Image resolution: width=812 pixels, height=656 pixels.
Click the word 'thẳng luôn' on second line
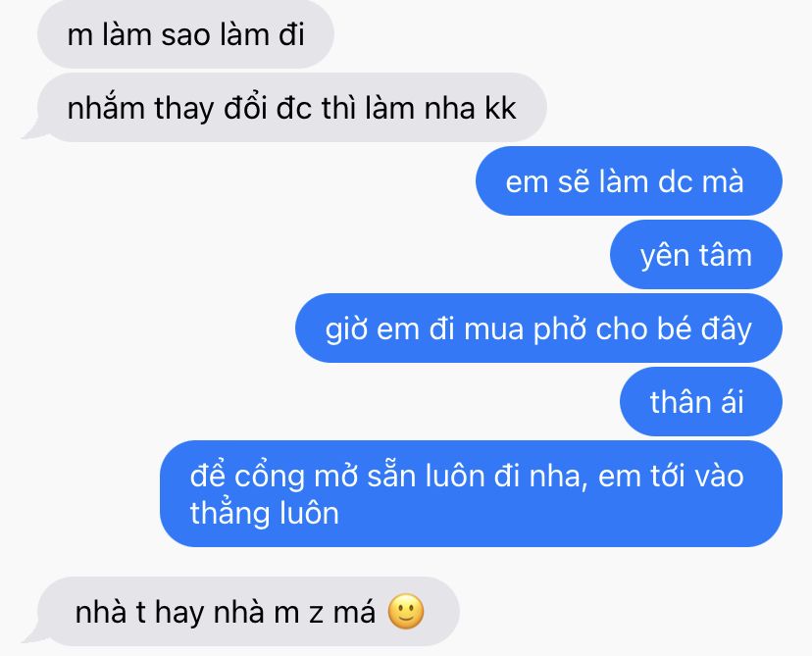pyautogui.click(x=264, y=512)
